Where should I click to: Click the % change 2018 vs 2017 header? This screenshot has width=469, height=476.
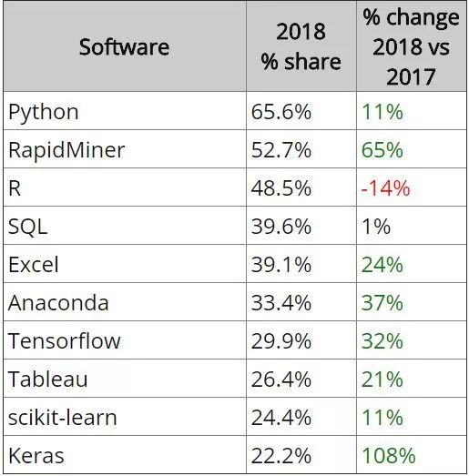point(412,46)
